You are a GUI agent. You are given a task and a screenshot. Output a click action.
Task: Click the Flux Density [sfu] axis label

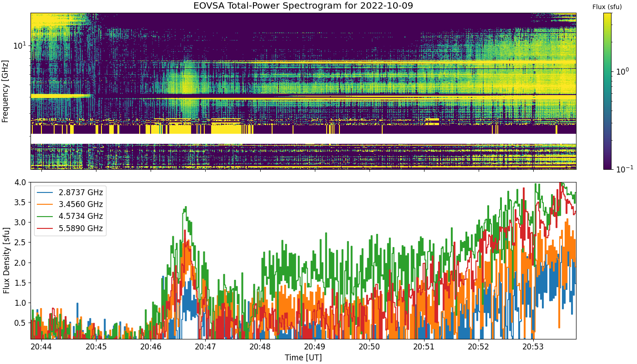click(x=6, y=260)
